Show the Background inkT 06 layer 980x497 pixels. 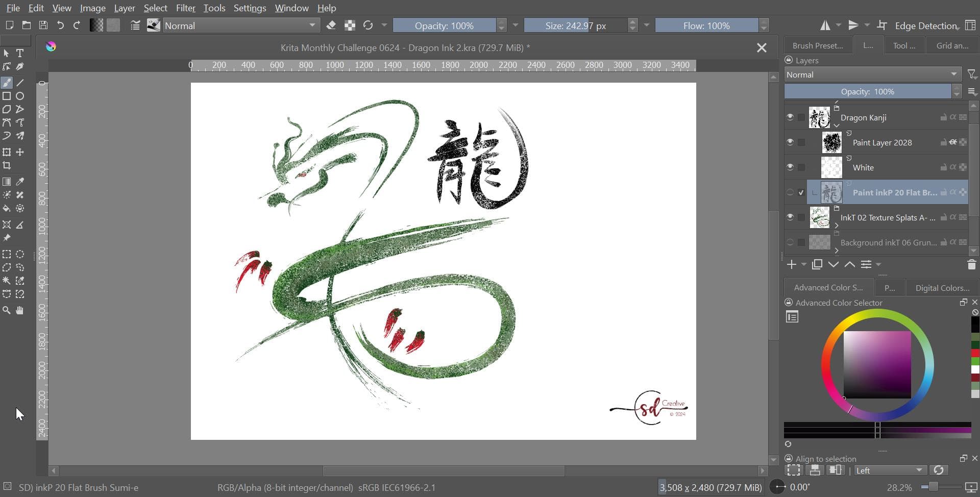pos(790,242)
